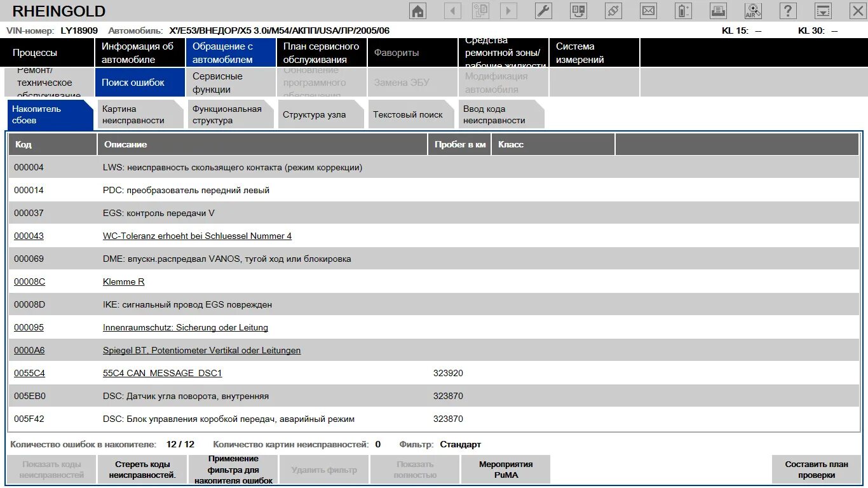The image size is (868, 488).
Task: Open Информация об автомобиле menu
Action: pyautogui.click(x=140, y=53)
